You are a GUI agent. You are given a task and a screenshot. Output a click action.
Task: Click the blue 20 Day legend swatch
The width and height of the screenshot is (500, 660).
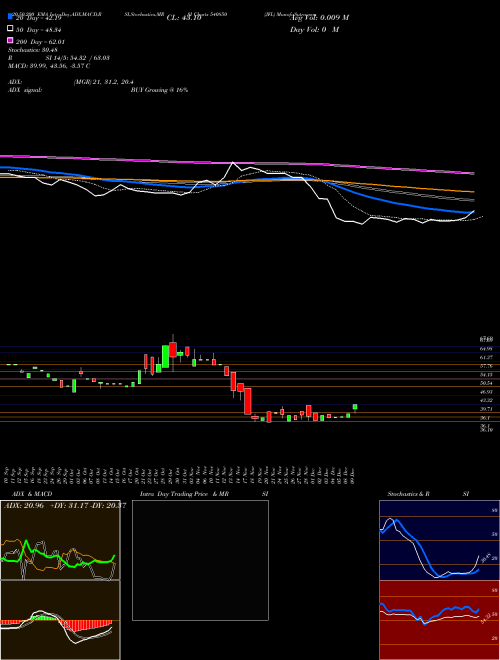pos(10,17)
